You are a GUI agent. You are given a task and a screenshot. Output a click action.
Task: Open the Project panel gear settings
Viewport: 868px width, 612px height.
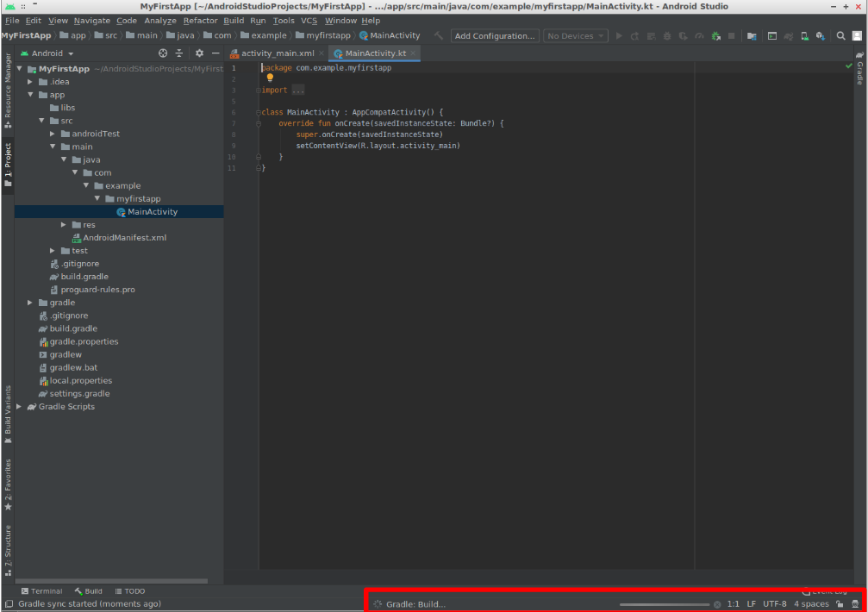[199, 53]
